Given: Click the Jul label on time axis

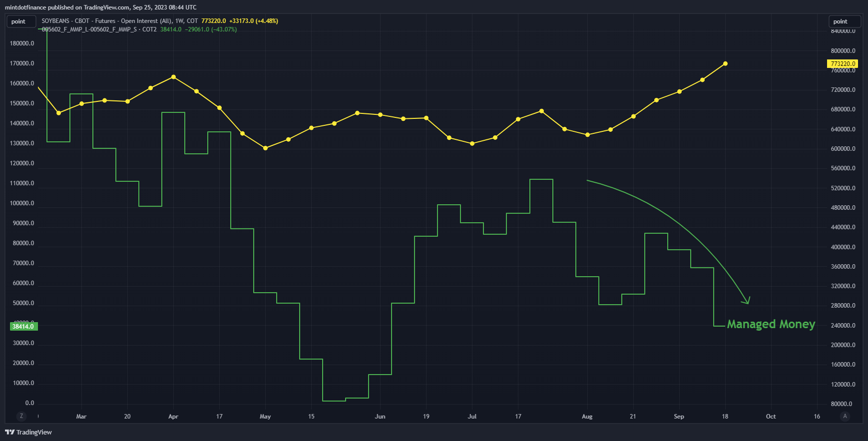Looking at the screenshot, I should tap(472, 417).
